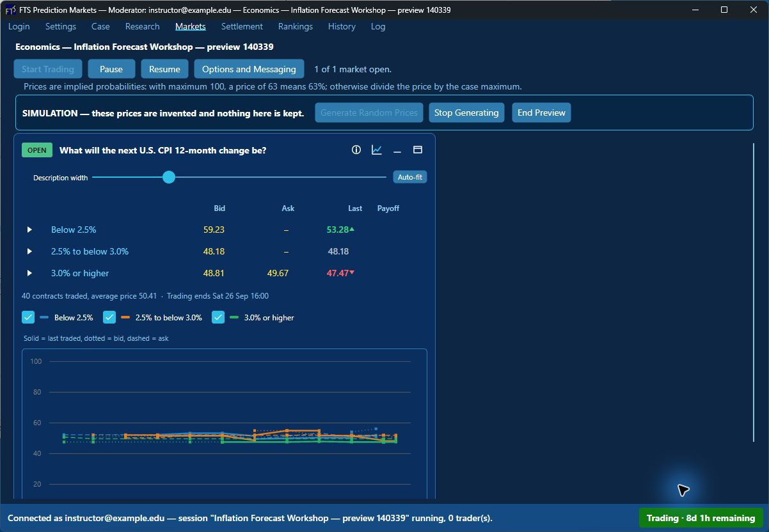Screen dimensions: 769x532
Task: Click the Trading 8d 1h remaining status badge
Action: [701, 518]
